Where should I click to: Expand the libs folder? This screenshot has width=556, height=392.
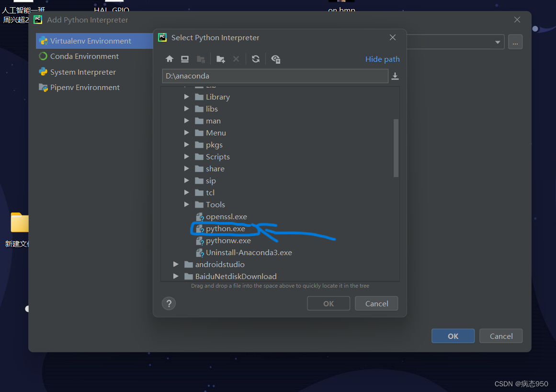point(186,109)
